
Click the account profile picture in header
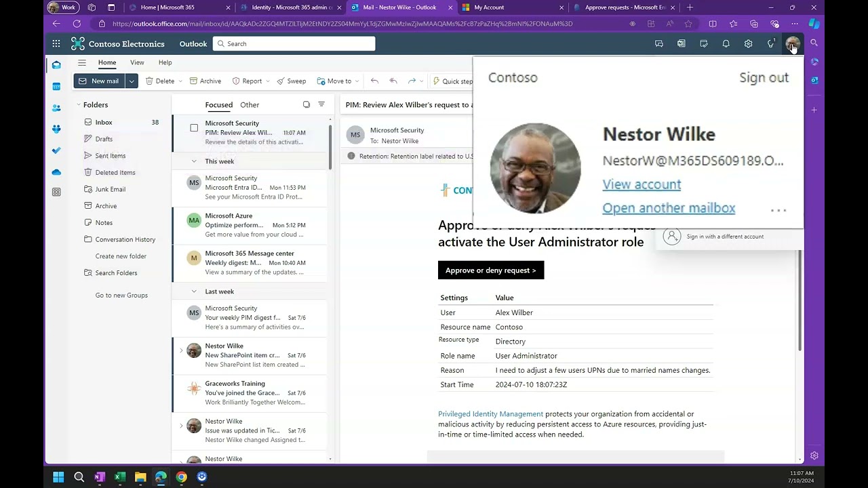pyautogui.click(x=792, y=44)
